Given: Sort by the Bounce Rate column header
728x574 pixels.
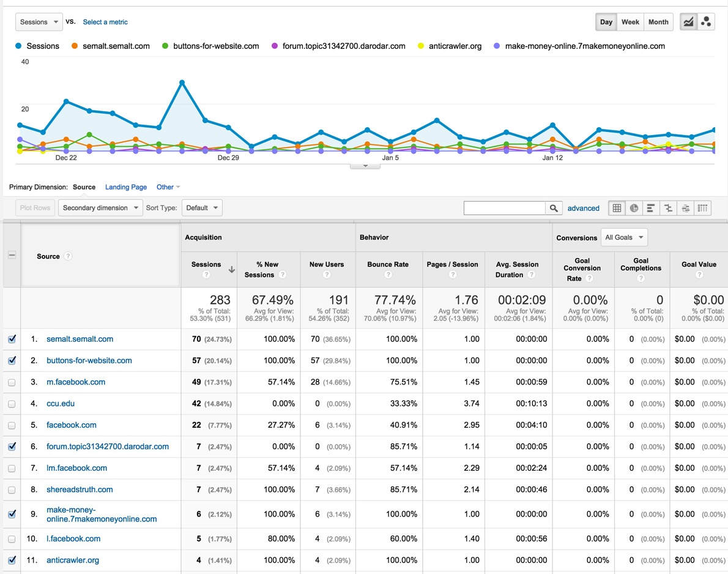Looking at the screenshot, I should tap(388, 265).
